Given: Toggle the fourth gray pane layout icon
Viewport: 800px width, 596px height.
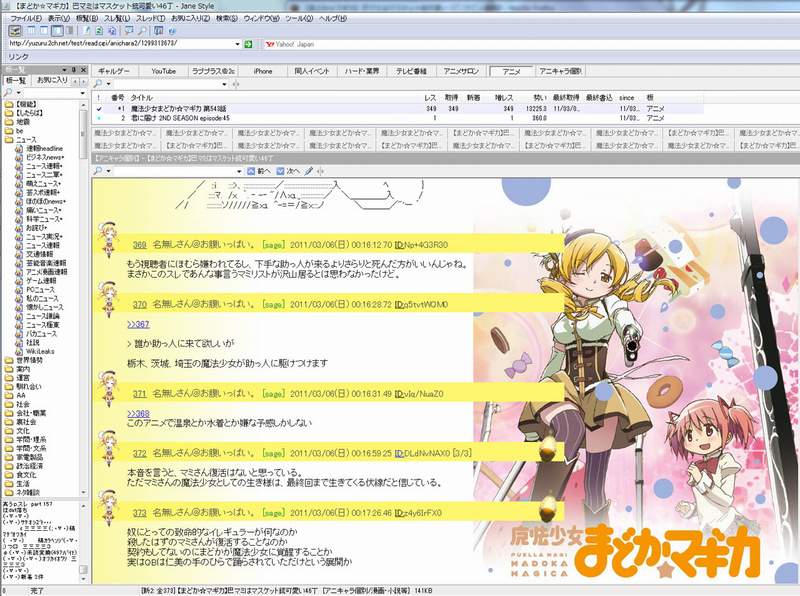Looking at the screenshot, I should 69,31.
